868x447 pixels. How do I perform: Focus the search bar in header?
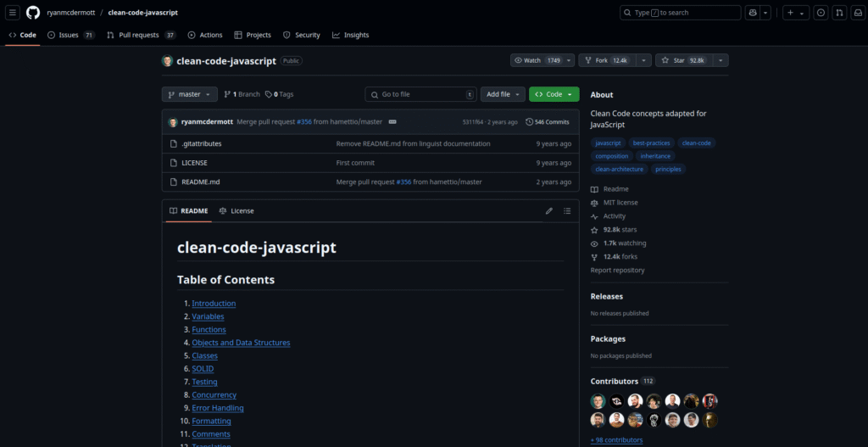point(681,13)
